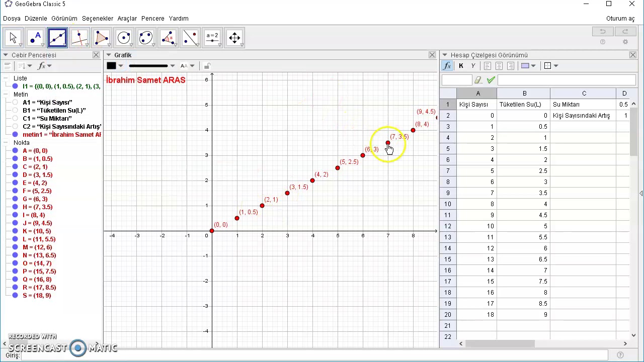Image resolution: width=644 pixels, height=362 pixels.
Task: Select the Polygon tool
Action: (102, 38)
